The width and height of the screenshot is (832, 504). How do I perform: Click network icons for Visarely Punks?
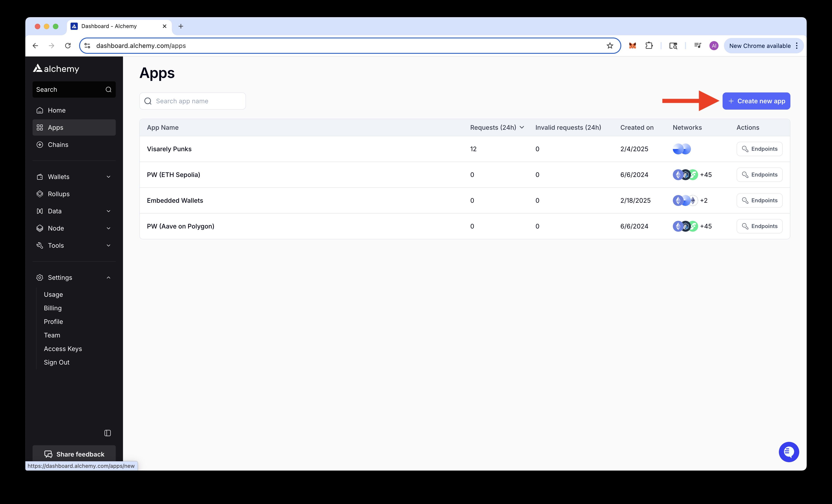pos(682,149)
